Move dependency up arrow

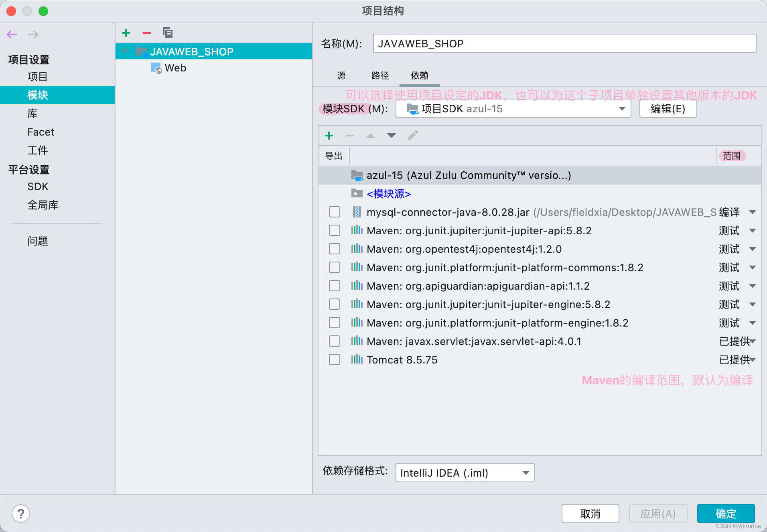pos(371,136)
